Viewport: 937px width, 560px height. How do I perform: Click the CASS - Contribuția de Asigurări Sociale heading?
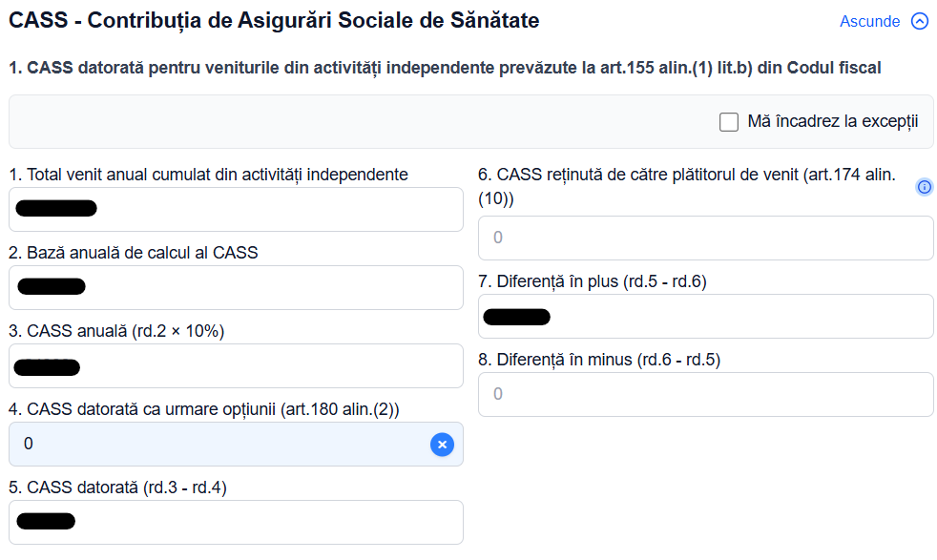274,21
